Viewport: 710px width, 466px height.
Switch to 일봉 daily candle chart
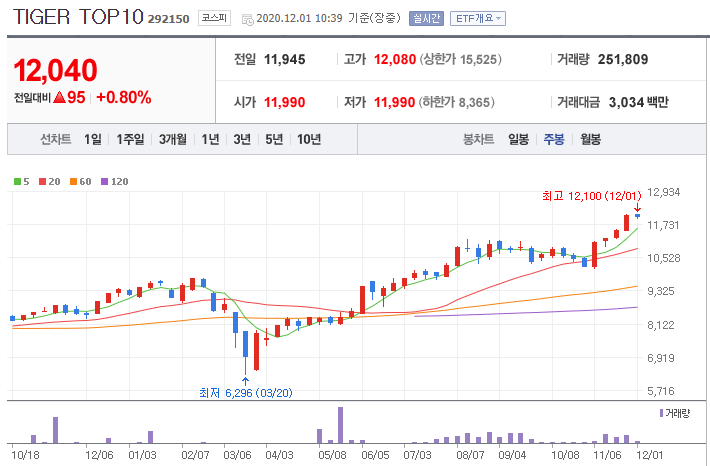tap(518, 139)
